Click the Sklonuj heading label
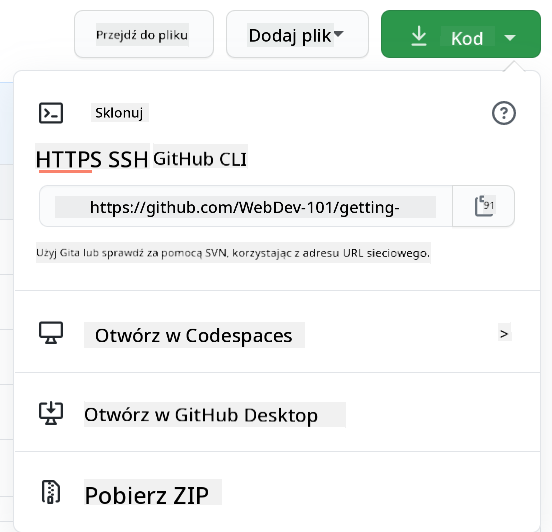 pyautogui.click(x=119, y=113)
